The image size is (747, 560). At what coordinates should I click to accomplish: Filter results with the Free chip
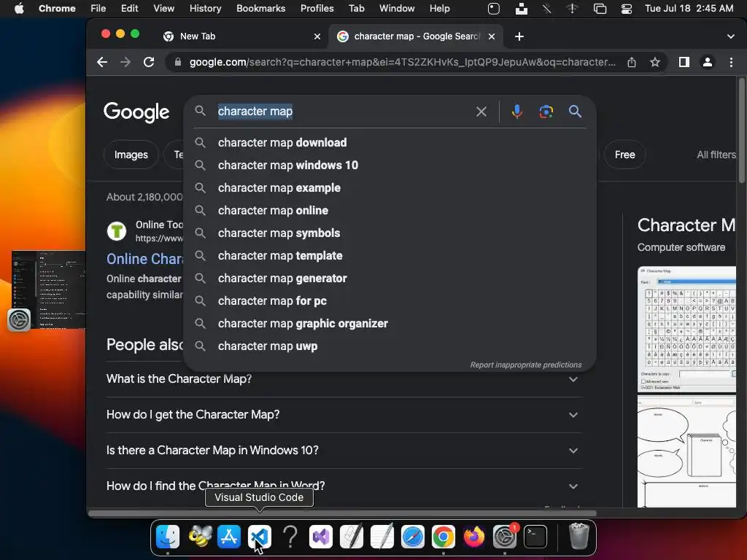pos(624,155)
